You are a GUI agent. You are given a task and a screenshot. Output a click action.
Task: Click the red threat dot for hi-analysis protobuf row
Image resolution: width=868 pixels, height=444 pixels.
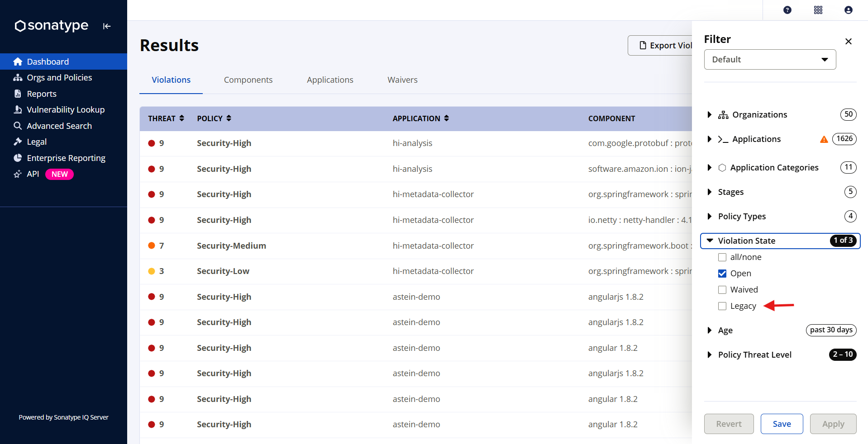tap(152, 143)
